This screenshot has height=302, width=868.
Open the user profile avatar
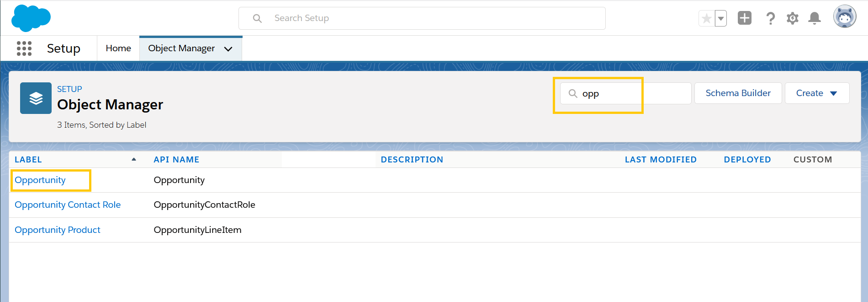845,17
